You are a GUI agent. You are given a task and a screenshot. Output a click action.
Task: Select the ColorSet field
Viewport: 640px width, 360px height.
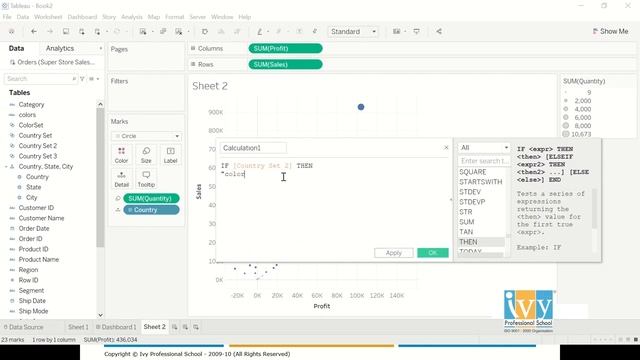pyautogui.click(x=31, y=125)
